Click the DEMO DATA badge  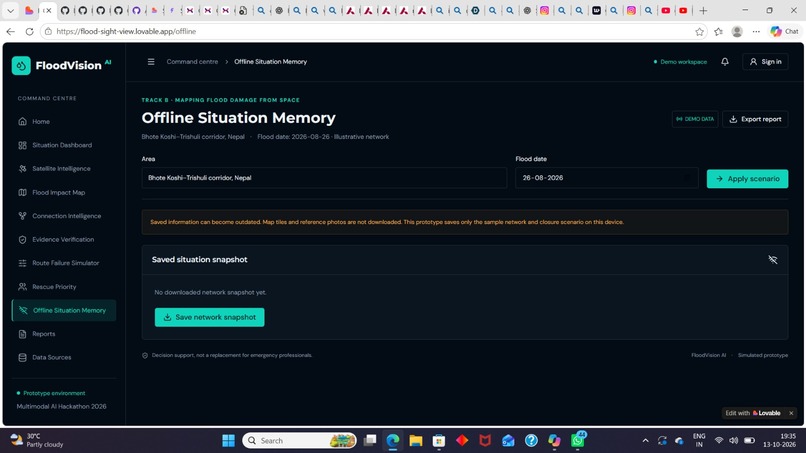695,119
